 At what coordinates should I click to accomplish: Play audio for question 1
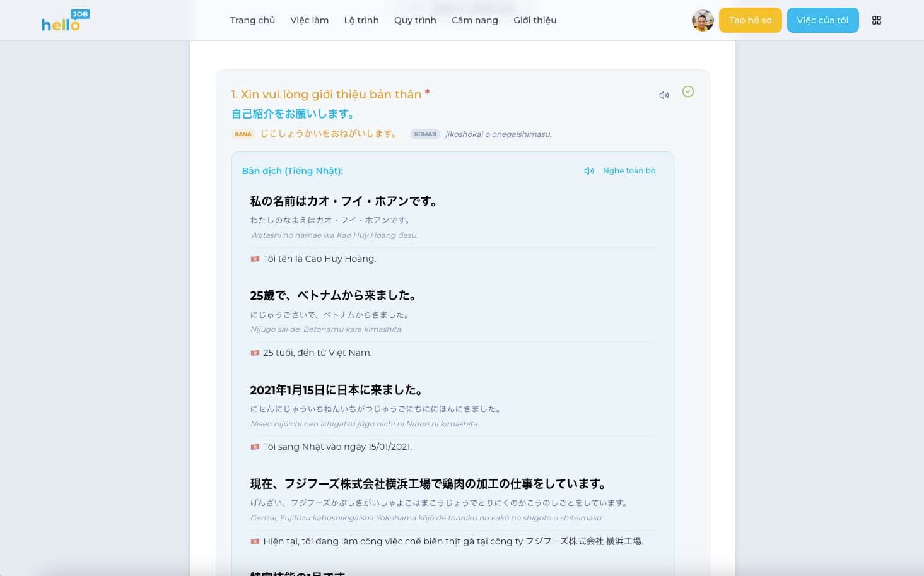pos(664,95)
